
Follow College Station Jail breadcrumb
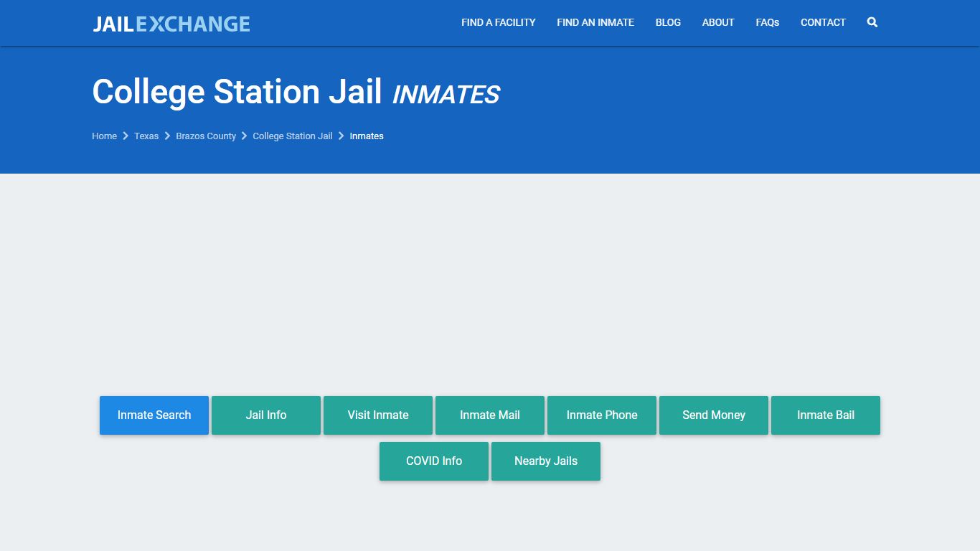pyautogui.click(x=293, y=136)
